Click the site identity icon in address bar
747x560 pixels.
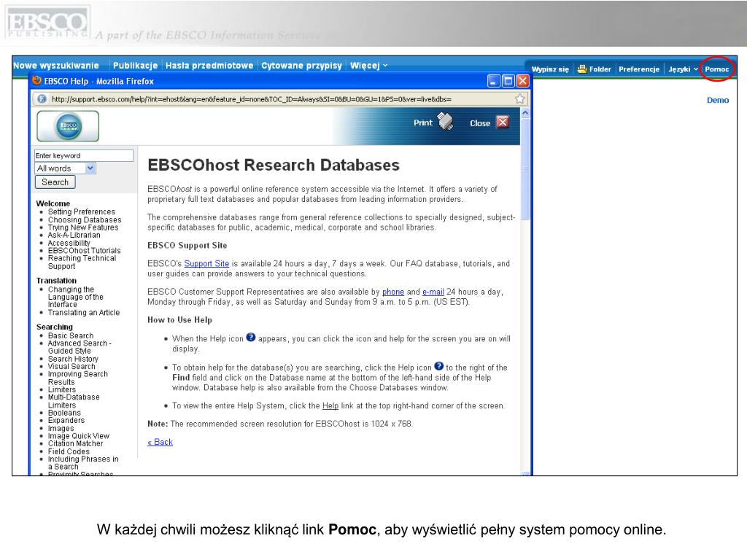(x=42, y=99)
